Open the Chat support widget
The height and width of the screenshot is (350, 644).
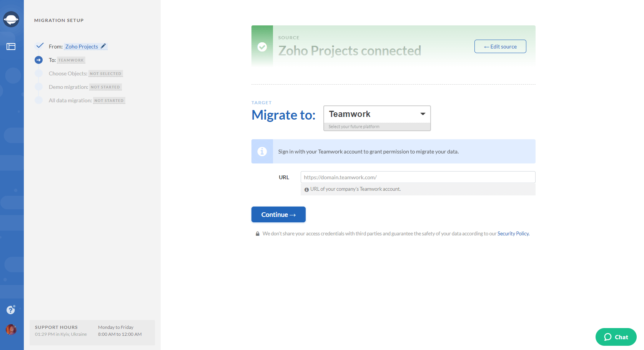[616, 337]
